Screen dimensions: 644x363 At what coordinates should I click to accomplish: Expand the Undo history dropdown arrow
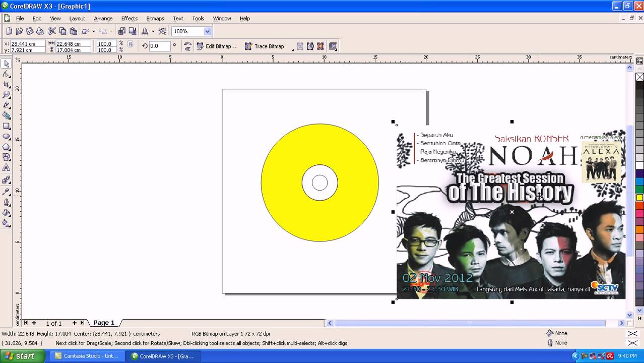click(x=93, y=31)
